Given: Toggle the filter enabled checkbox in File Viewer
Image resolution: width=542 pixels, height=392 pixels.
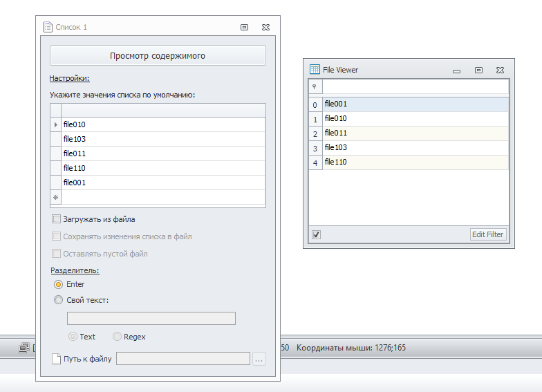Looking at the screenshot, I should 316,234.
